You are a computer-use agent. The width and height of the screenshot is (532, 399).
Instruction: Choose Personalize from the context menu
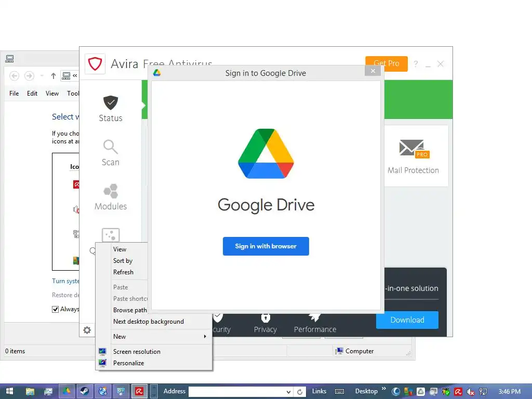[x=129, y=363]
